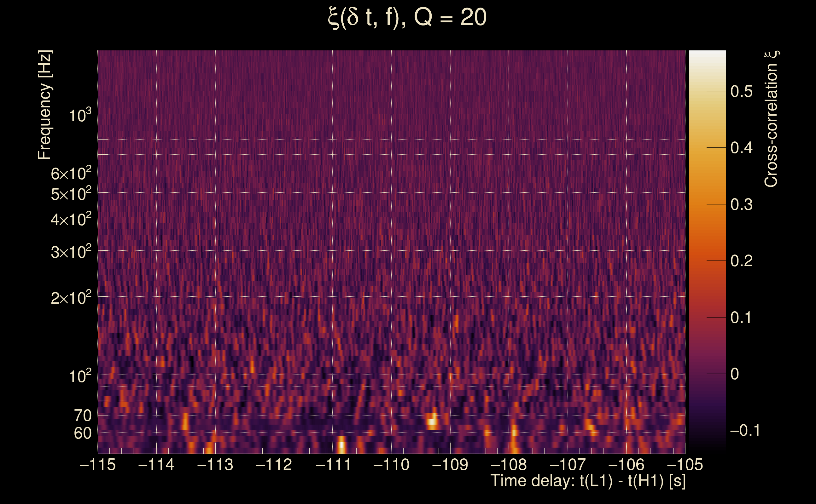The width and height of the screenshot is (816, 504).
Task: Click the Cross-correlation ξ colorbar label
Action: point(771,119)
